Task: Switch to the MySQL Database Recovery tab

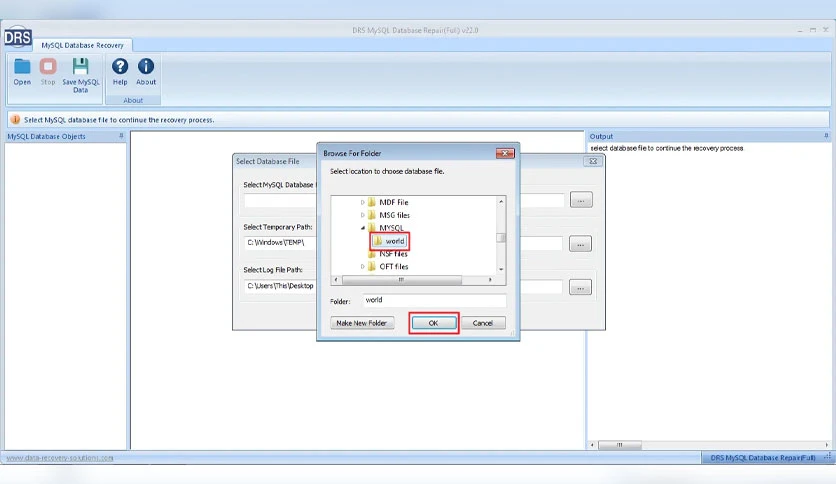Action: pos(83,45)
